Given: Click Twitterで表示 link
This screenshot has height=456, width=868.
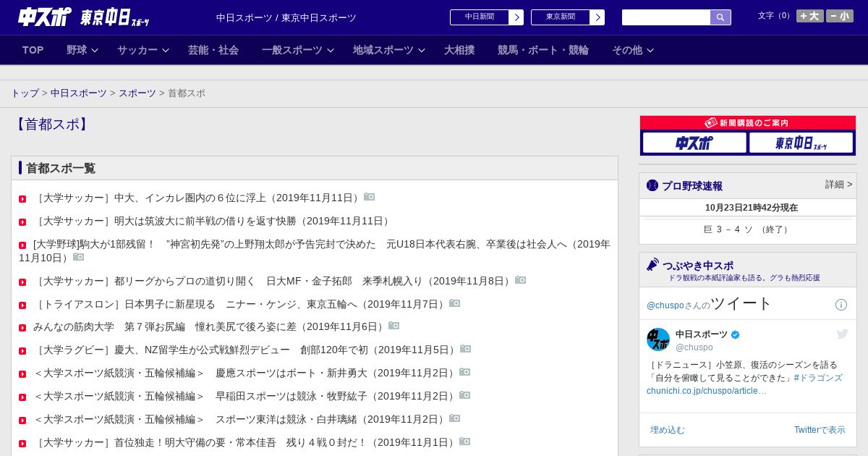Looking at the screenshot, I should click(820, 430).
